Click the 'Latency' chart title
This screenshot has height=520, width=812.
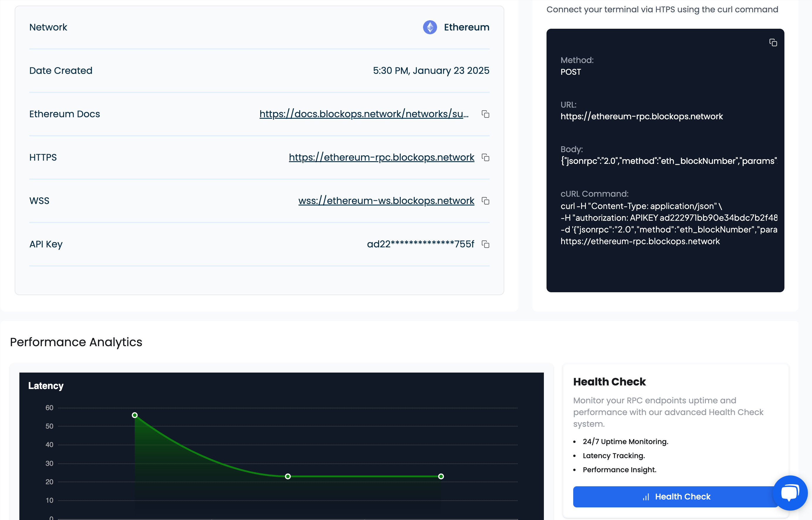[x=46, y=386]
